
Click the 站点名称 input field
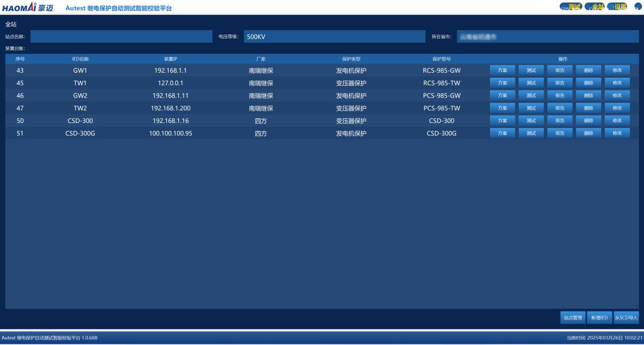coord(121,37)
